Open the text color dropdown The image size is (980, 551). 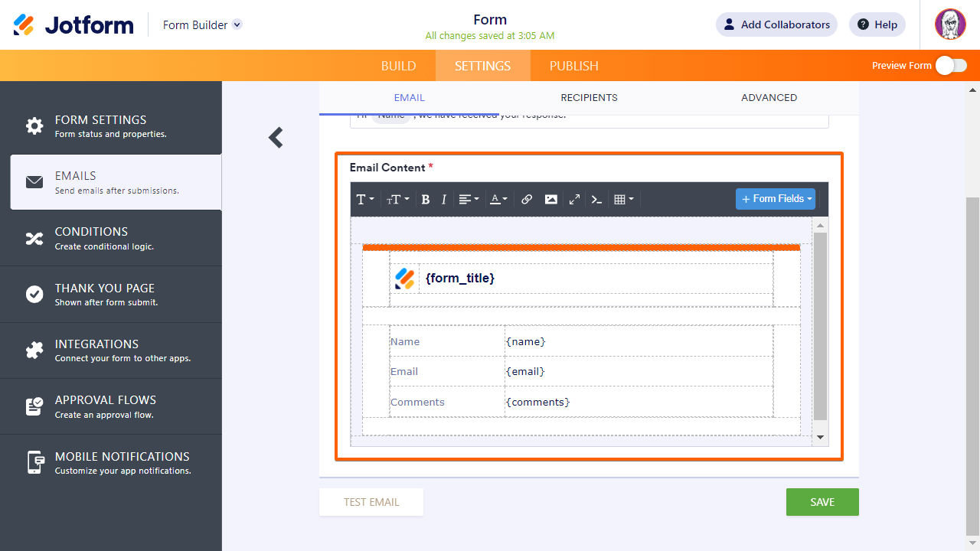(x=498, y=199)
